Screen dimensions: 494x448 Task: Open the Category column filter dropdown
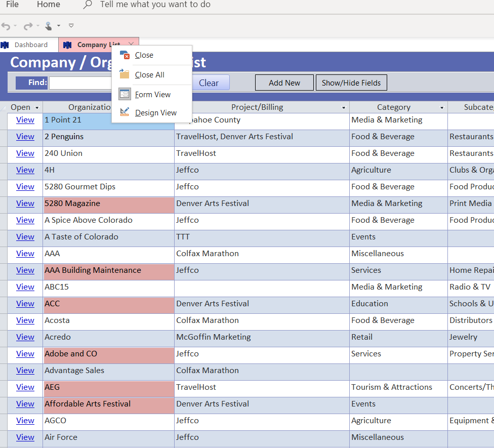tap(442, 108)
